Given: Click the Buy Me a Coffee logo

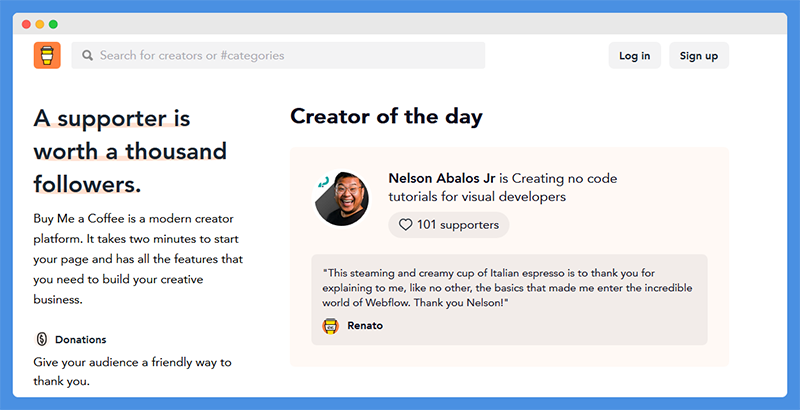Looking at the screenshot, I should 47,55.
